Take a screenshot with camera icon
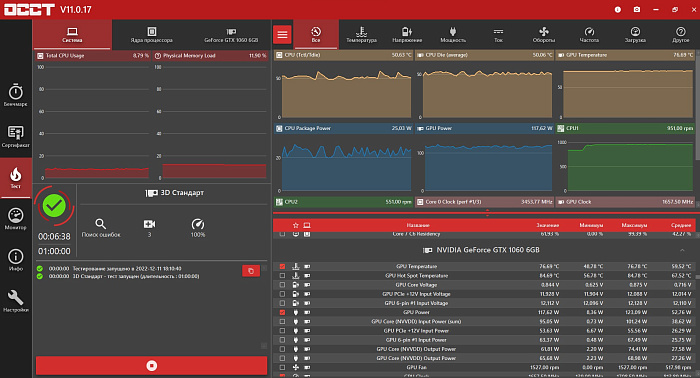Image resolution: width=700 pixels, height=378 pixels. coord(637,9)
